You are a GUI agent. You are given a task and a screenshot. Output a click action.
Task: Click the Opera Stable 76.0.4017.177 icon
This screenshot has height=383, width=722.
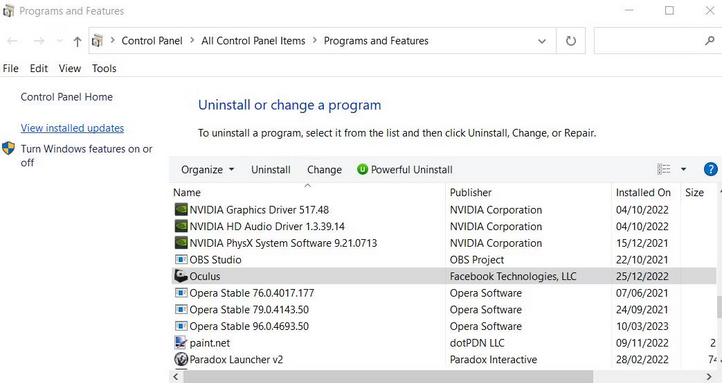click(181, 293)
